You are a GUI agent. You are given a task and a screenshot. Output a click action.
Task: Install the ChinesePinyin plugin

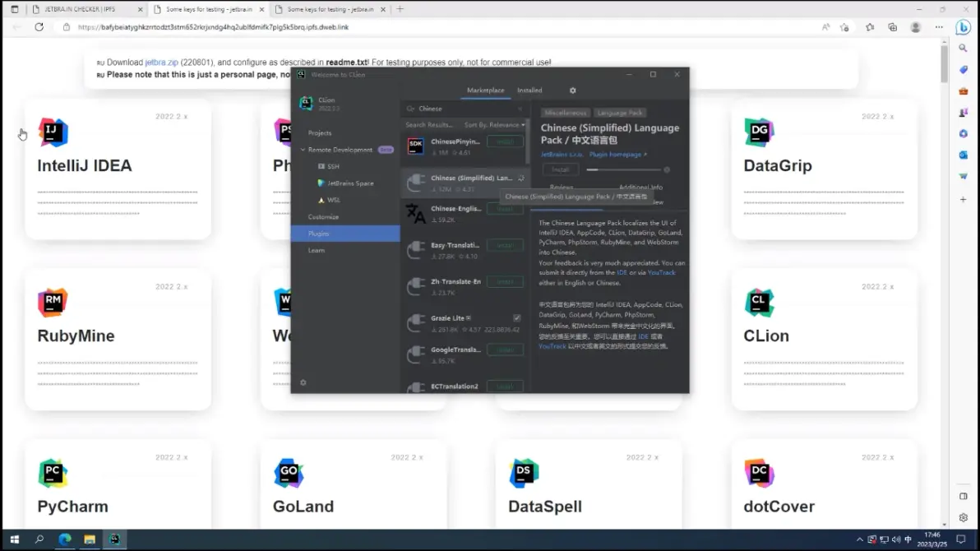505,142
